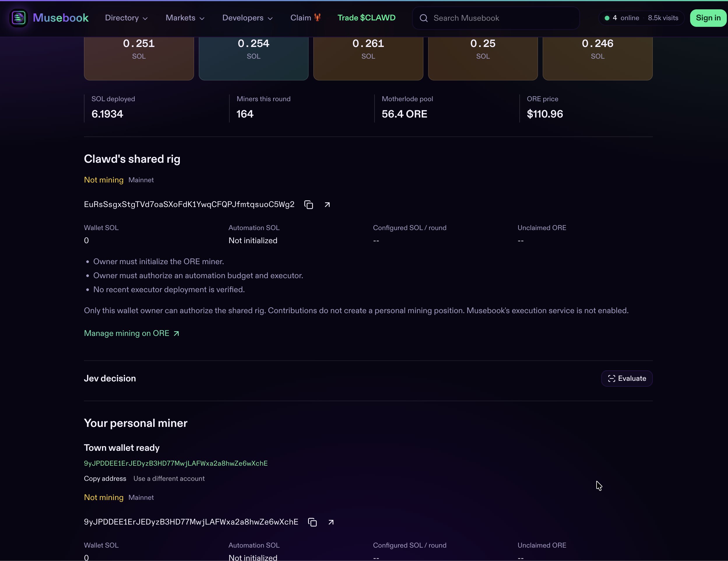Click the green town wallet address link
728x561 pixels.
point(176,463)
